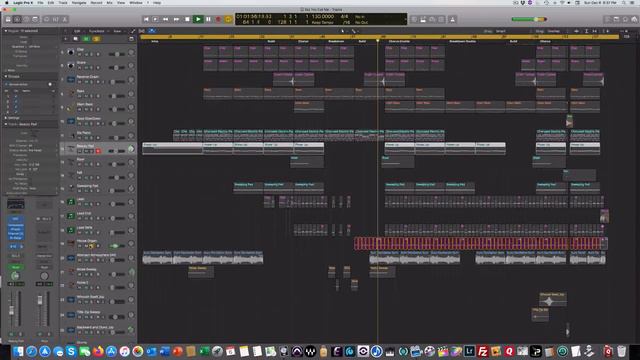This screenshot has width=640, height=360.
Task: Adjust the House Organ track volume slider
Action: (117, 246)
